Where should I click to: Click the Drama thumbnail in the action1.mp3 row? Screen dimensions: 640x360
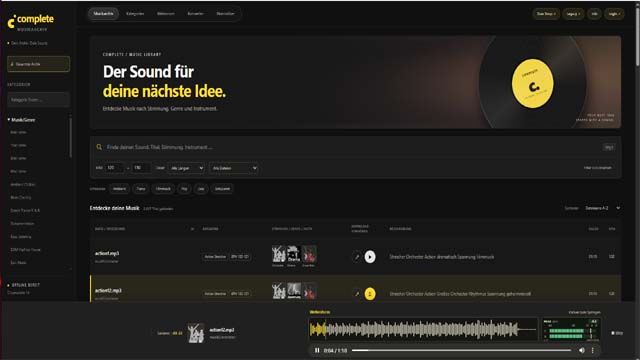point(293,254)
